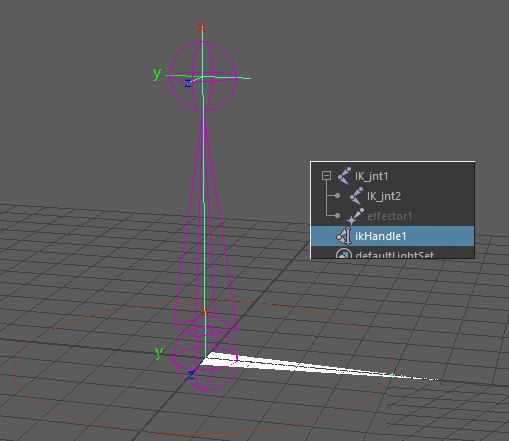
Task: Click the IK_jnt2 joint icon
Action: (356, 196)
